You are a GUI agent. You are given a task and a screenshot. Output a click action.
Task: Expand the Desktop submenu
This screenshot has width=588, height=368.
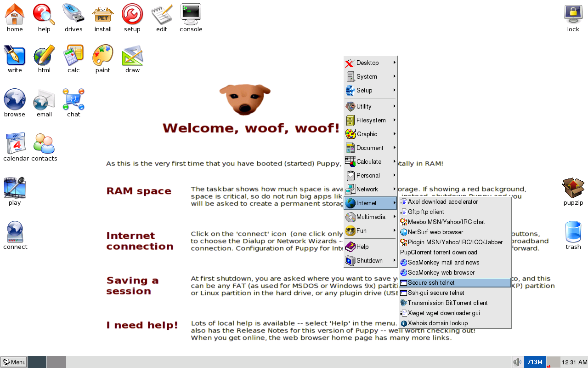coord(370,63)
